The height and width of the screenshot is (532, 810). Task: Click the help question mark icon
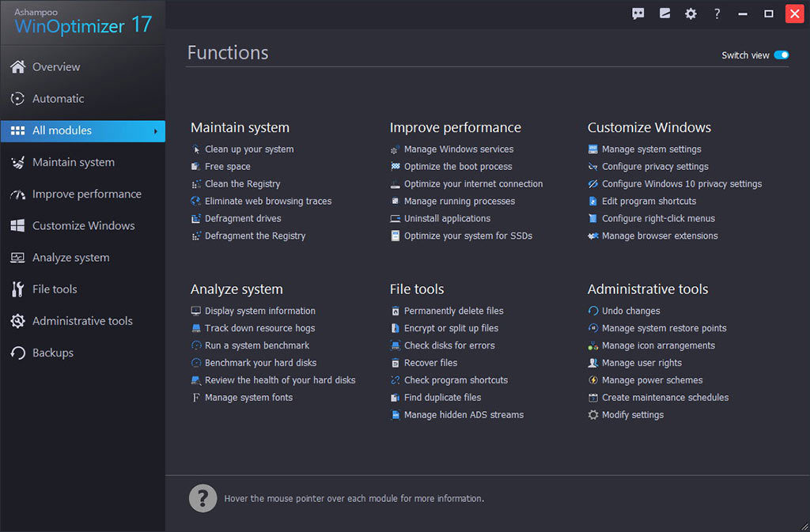click(717, 13)
